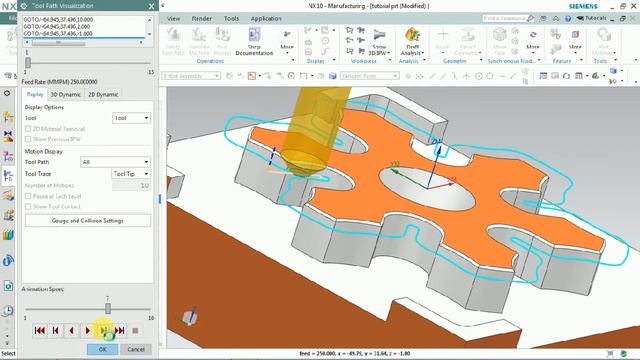Open the Draft Analysis tool
The width and height of the screenshot is (640, 360).
(x=412, y=35)
